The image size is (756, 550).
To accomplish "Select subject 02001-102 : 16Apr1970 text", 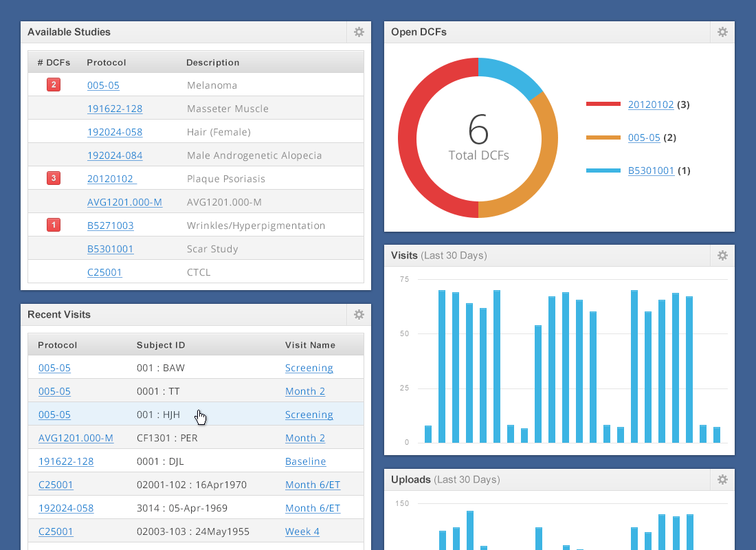I will click(x=192, y=485).
